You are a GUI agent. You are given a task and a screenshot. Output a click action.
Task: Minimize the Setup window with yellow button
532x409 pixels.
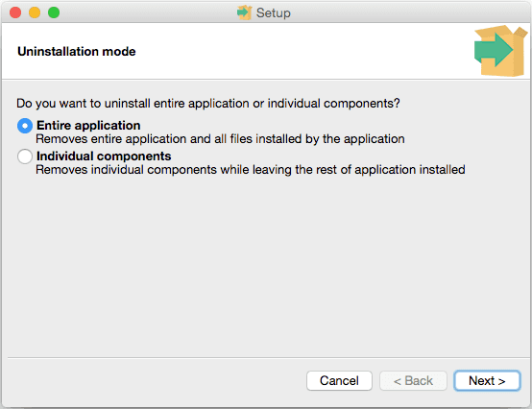pyautogui.click(x=35, y=12)
